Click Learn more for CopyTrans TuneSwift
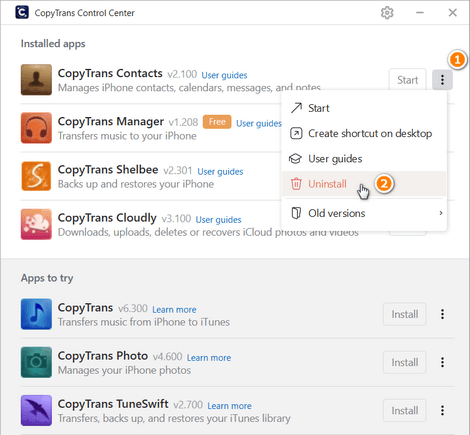 click(x=230, y=406)
